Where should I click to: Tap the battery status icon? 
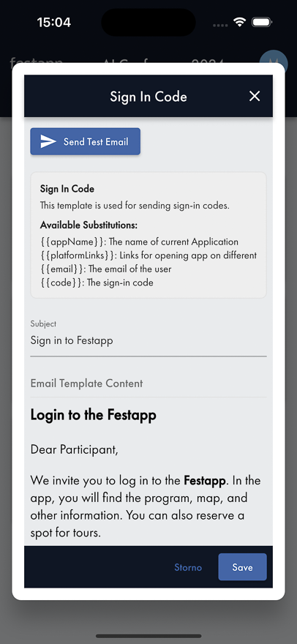point(262,22)
